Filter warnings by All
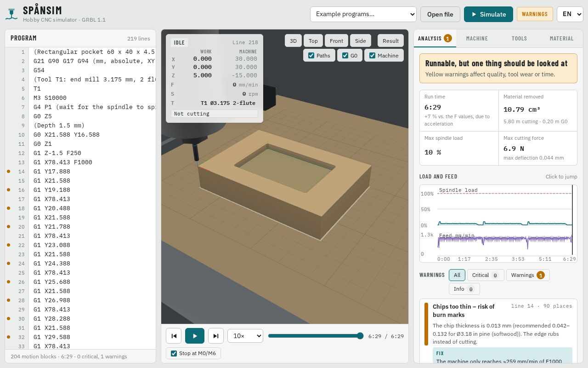 (x=457, y=275)
